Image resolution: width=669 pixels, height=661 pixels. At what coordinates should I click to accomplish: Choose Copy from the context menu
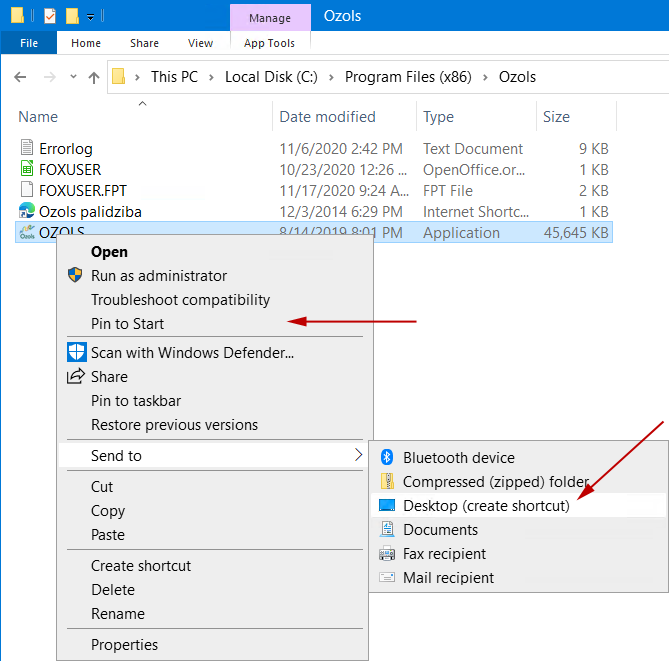point(108,511)
